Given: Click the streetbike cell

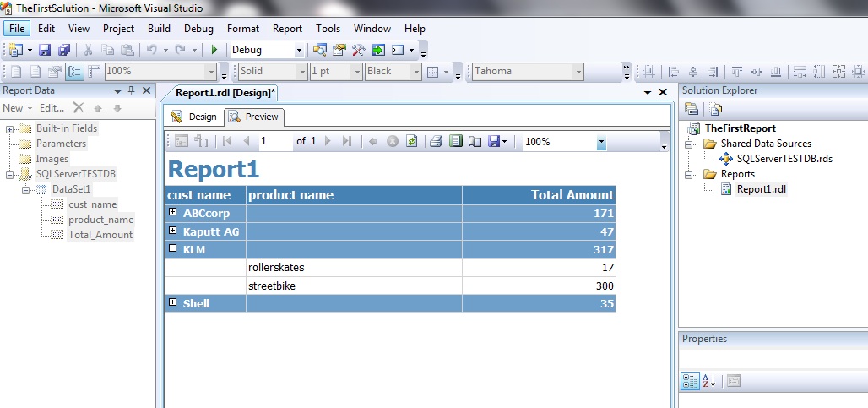Looking at the screenshot, I should click(354, 286).
